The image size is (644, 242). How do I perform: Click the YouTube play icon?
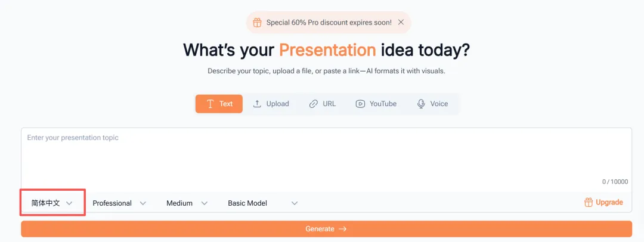click(x=360, y=104)
